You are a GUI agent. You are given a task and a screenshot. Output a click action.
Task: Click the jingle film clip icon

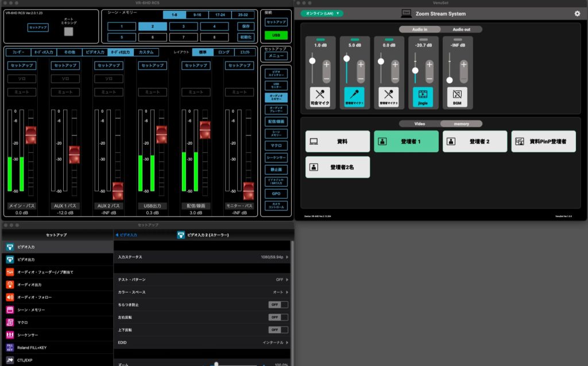tap(423, 95)
